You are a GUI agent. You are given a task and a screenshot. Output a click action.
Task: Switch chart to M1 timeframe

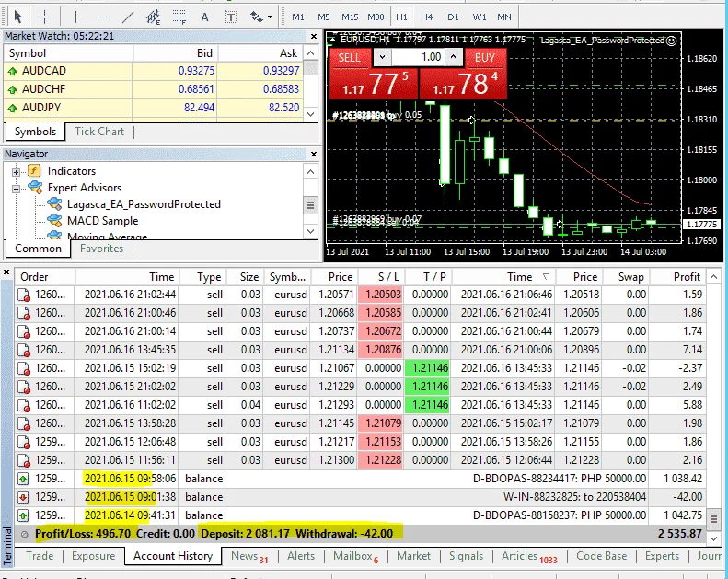click(298, 17)
